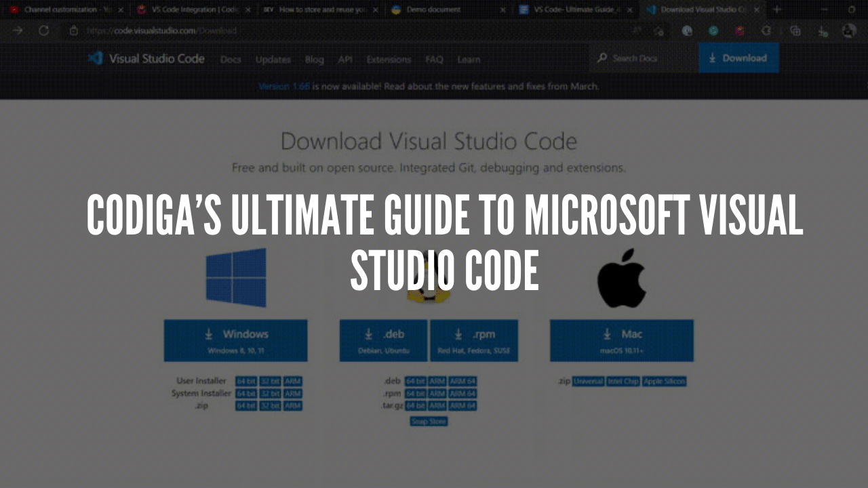
Task: Switch to the Channel customization tab
Action: 65,9
